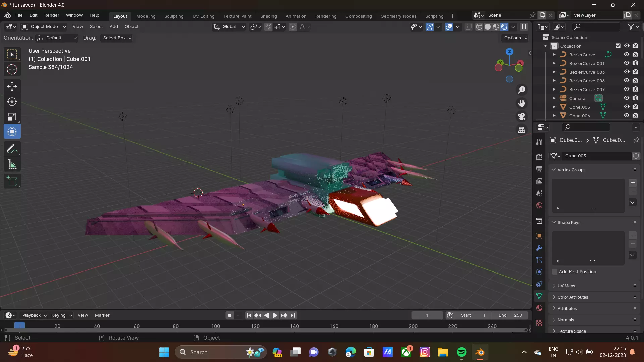Open the Object Mode dropdown
The image size is (644, 362).
coord(44,27)
